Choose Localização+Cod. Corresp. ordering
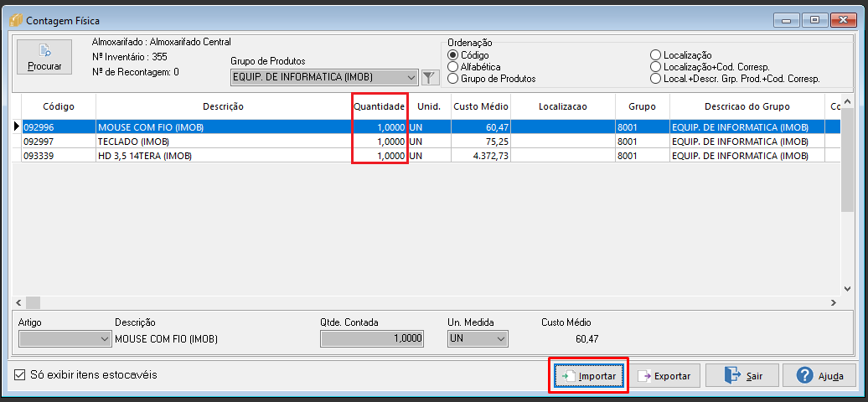868x402 pixels. (x=656, y=66)
